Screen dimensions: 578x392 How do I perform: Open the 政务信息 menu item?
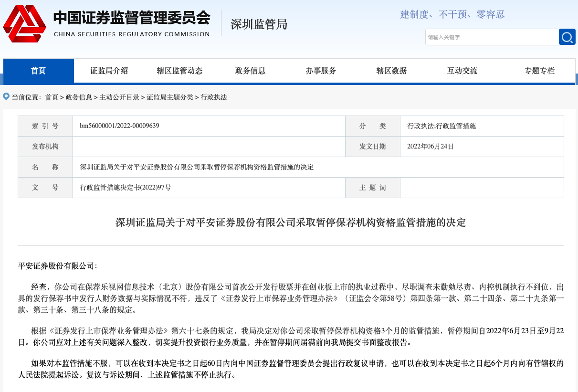tap(251, 71)
